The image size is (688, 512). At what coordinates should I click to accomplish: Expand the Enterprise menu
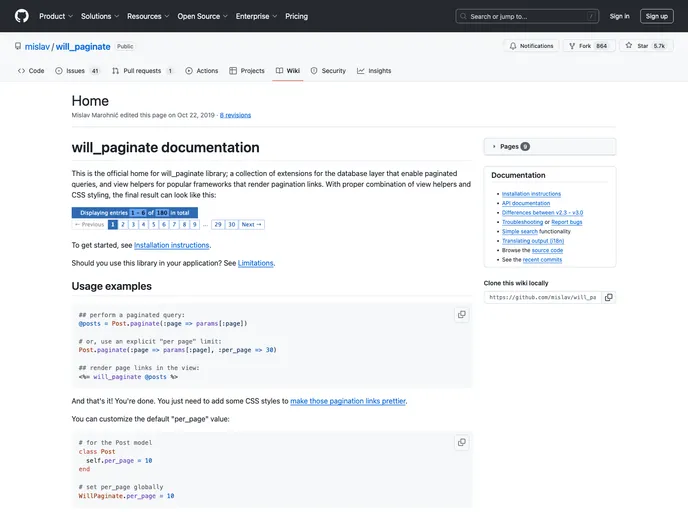(x=256, y=16)
